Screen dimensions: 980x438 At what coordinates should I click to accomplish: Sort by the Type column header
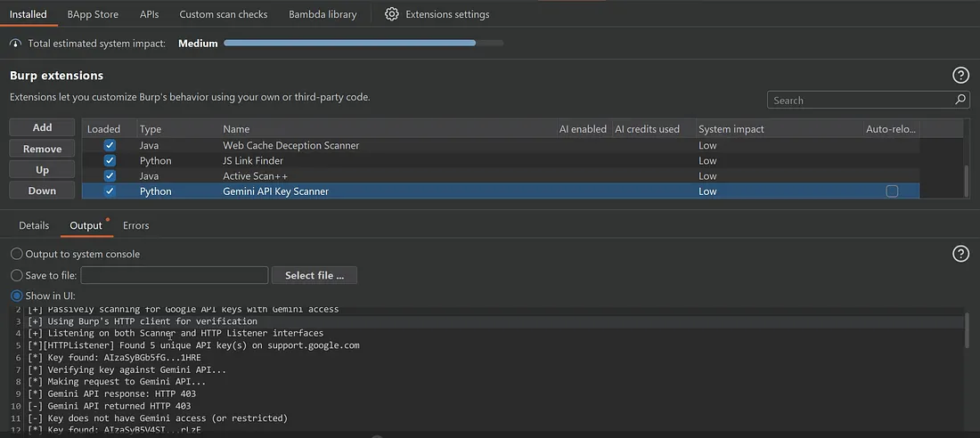(179, 129)
